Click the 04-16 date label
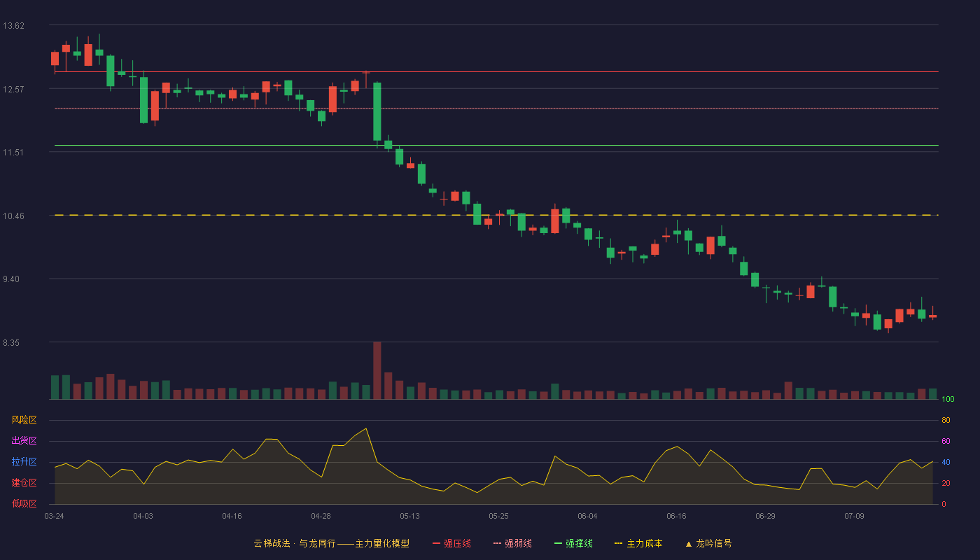Screen dimensions: 980x560 pos(232,516)
